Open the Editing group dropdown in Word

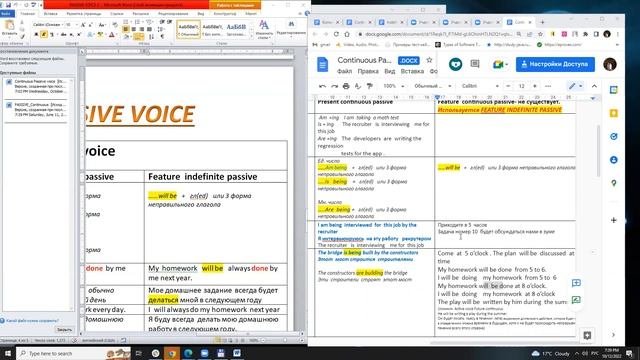click(x=291, y=29)
